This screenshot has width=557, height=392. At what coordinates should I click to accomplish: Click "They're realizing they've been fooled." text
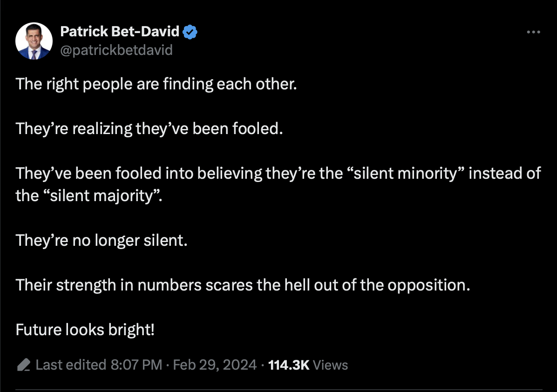click(149, 128)
